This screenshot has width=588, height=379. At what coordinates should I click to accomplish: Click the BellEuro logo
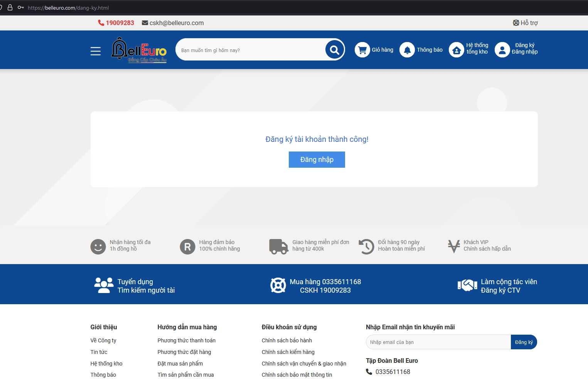[139, 50]
